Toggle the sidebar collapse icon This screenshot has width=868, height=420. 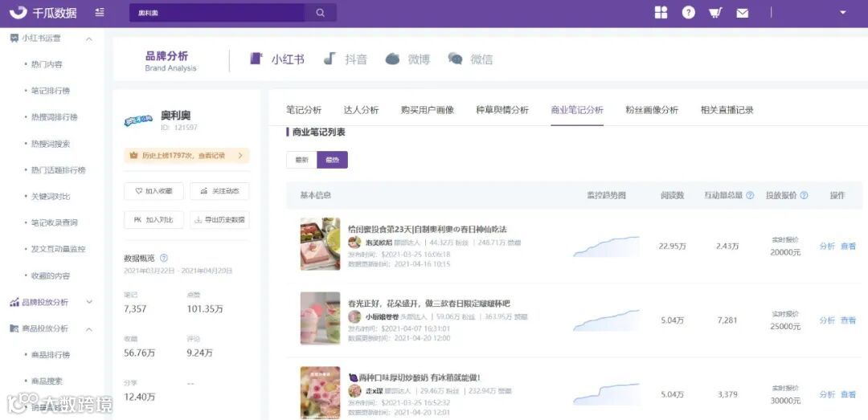(x=100, y=12)
